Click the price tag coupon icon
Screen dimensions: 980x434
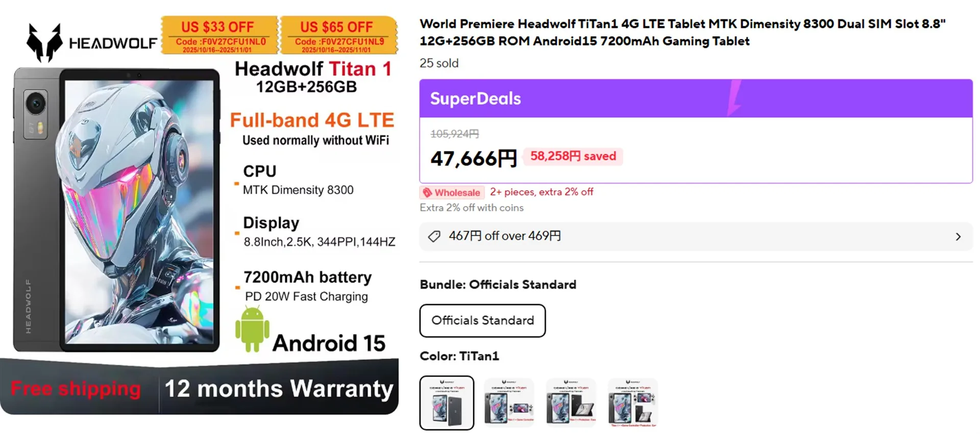(434, 236)
